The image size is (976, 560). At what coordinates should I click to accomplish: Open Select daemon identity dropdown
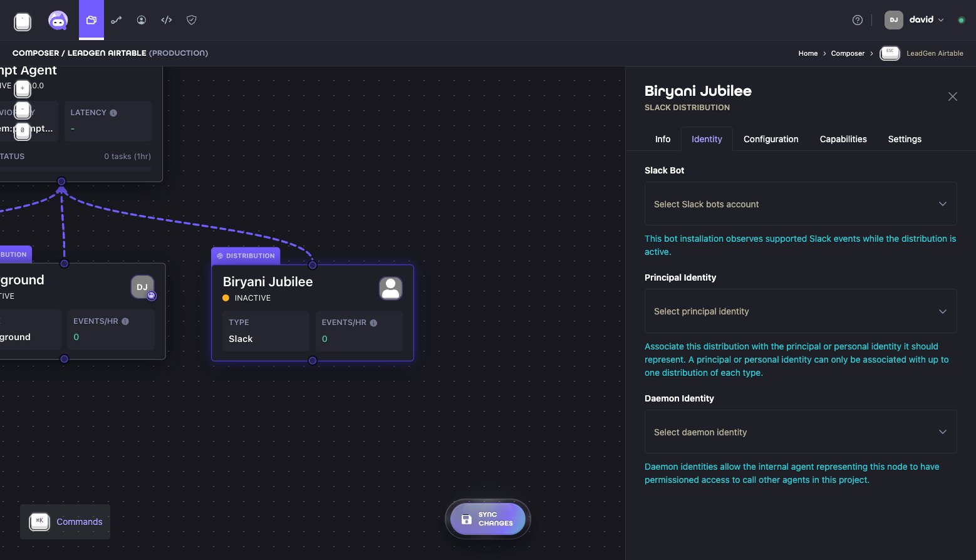(x=801, y=432)
